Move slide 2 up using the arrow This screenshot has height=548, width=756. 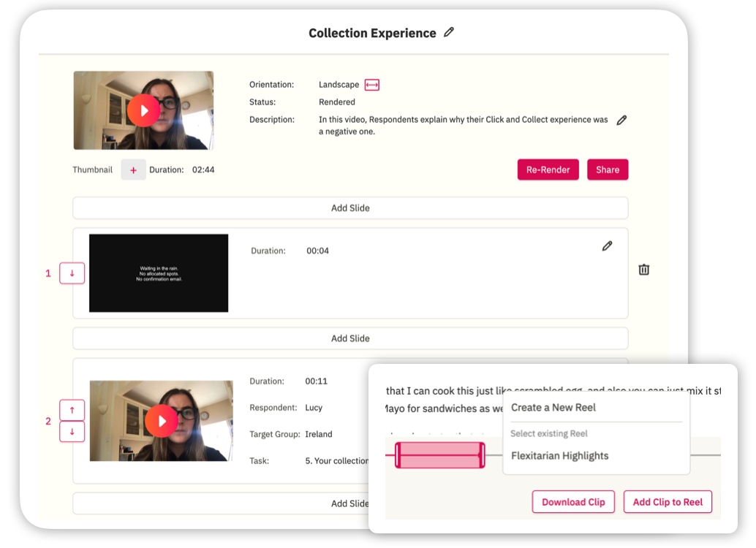pyautogui.click(x=72, y=410)
